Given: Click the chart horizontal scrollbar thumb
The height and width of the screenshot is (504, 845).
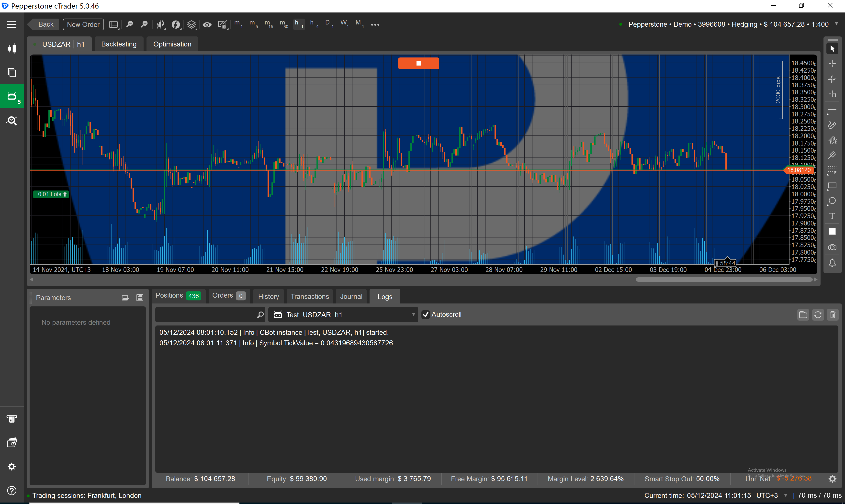Looking at the screenshot, I should [724, 280].
